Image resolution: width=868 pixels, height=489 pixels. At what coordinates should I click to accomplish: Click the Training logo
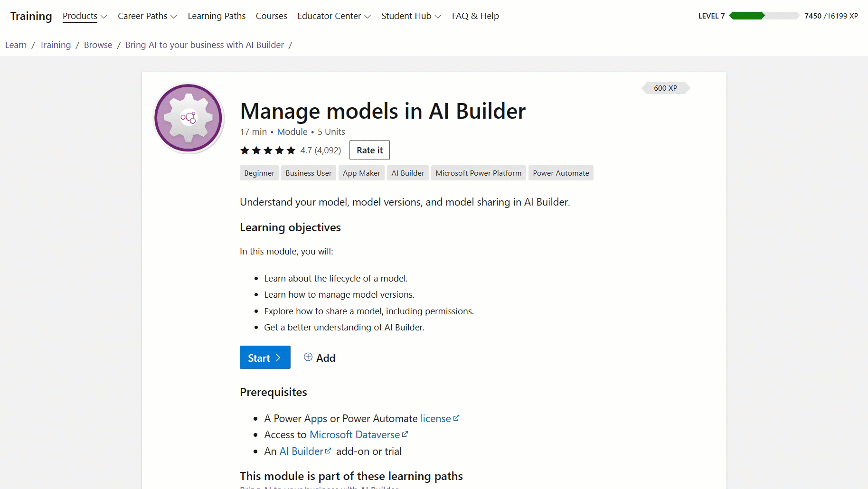coord(30,16)
